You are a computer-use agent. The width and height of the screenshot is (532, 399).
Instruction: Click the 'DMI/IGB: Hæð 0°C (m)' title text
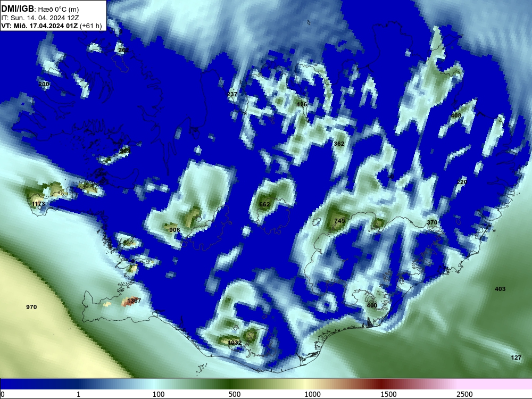click(x=40, y=9)
